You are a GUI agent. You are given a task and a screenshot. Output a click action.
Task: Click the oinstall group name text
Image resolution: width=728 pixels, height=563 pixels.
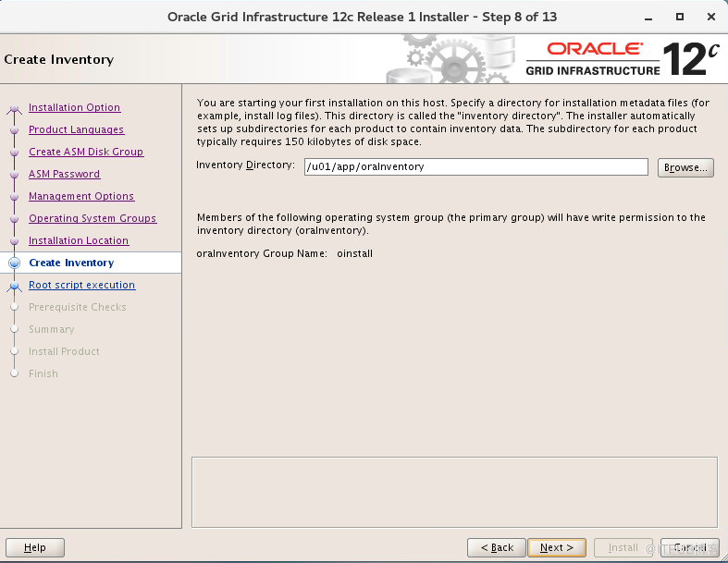coord(354,253)
